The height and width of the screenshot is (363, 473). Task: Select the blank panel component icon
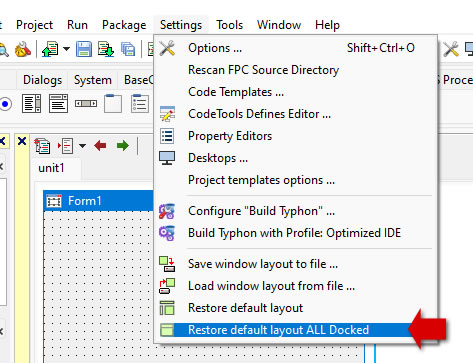coord(113,103)
